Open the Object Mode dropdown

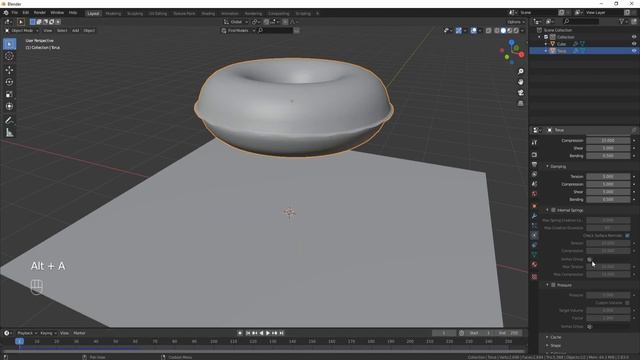[x=22, y=31]
